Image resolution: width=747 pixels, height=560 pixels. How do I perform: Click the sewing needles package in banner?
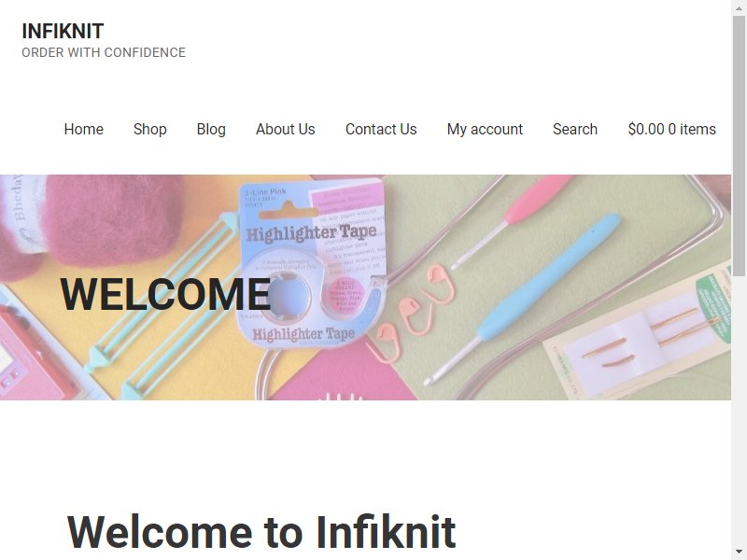(639, 333)
